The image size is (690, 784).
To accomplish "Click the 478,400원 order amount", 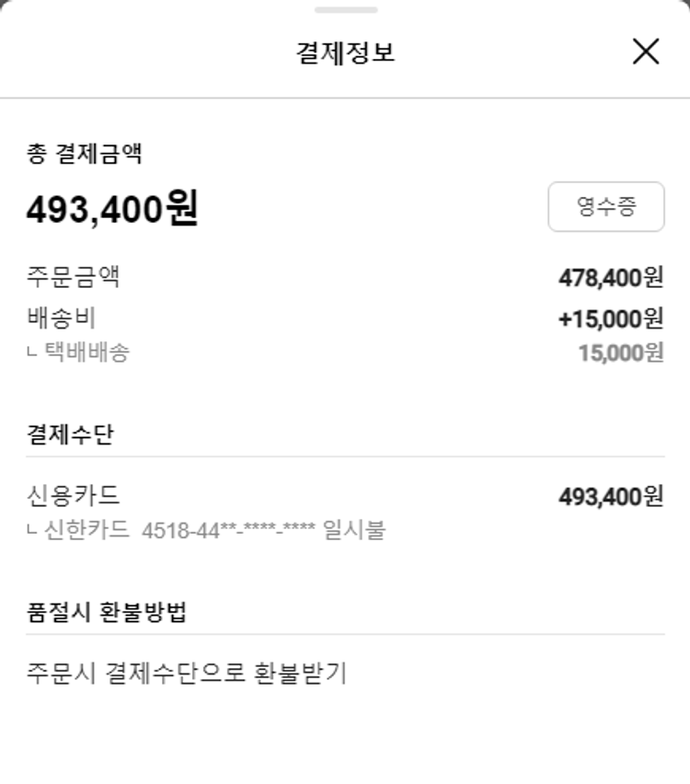I will pos(611,277).
